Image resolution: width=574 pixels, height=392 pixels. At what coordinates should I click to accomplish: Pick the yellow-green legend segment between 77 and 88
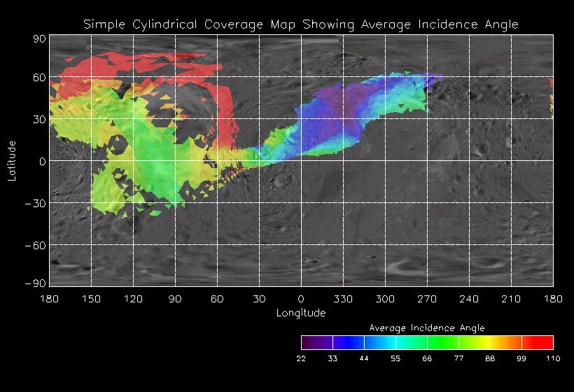[x=475, y=342]
